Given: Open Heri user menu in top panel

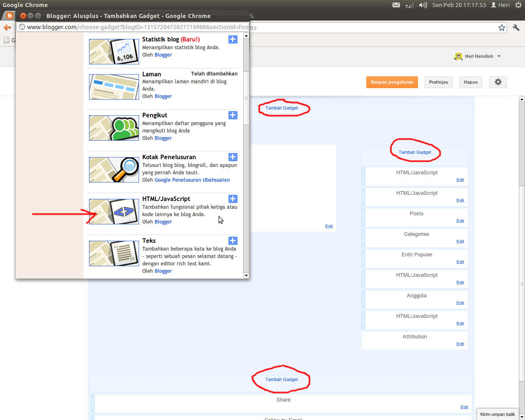Looking at the screenshot, I should coord(500,5).
